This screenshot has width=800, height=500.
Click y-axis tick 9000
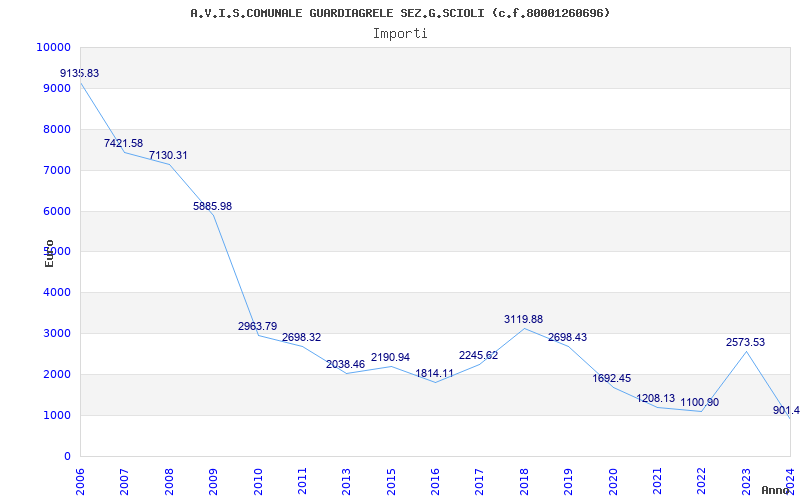tap(56, 88)
